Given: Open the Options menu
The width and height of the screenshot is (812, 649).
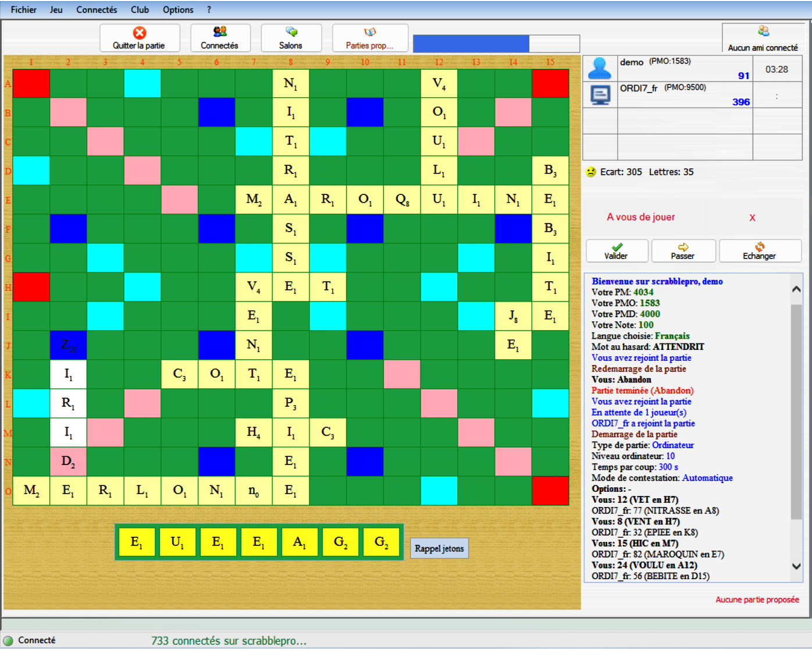Looking at the screenshot, I should (177, 9).
